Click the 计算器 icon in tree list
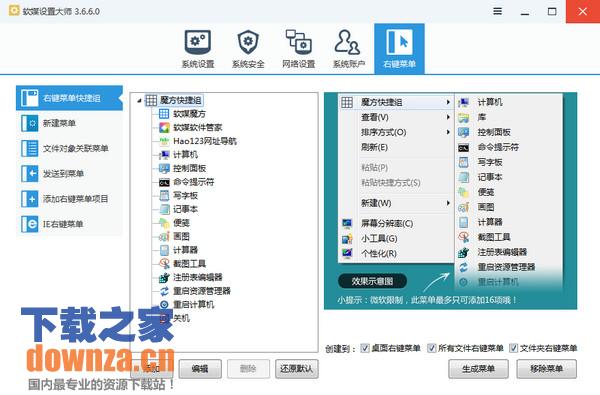Image resolution: width=600 pixels, height=395 pixels. click(x=164, y=250)
